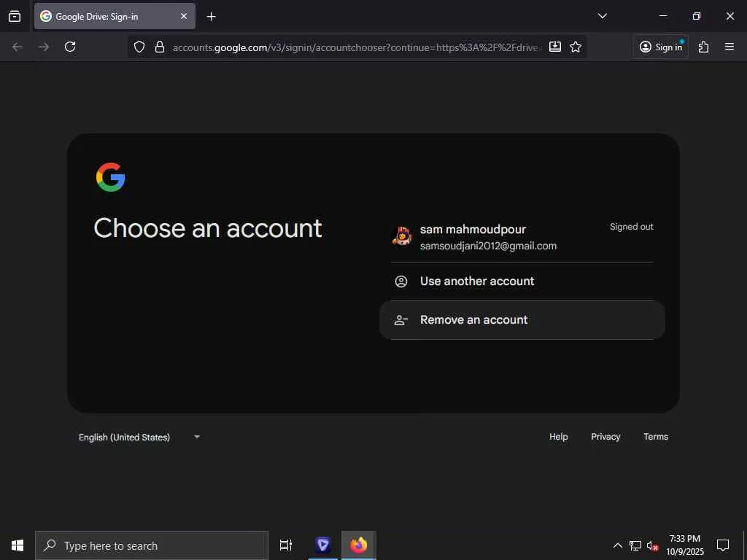Open the network icon in the system tray
This screenshot has height=560, width=747.
pyautogui.click(x=635, y=545)
